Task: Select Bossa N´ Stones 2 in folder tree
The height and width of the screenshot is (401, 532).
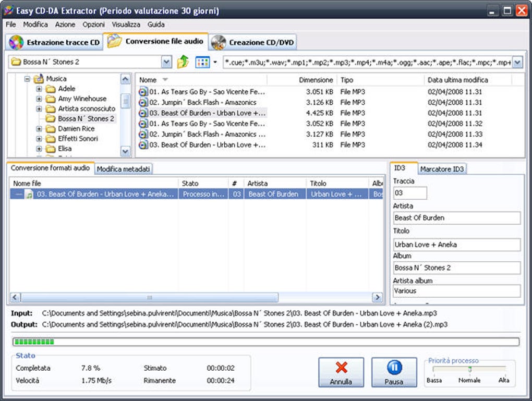Action: coord(86,119)
